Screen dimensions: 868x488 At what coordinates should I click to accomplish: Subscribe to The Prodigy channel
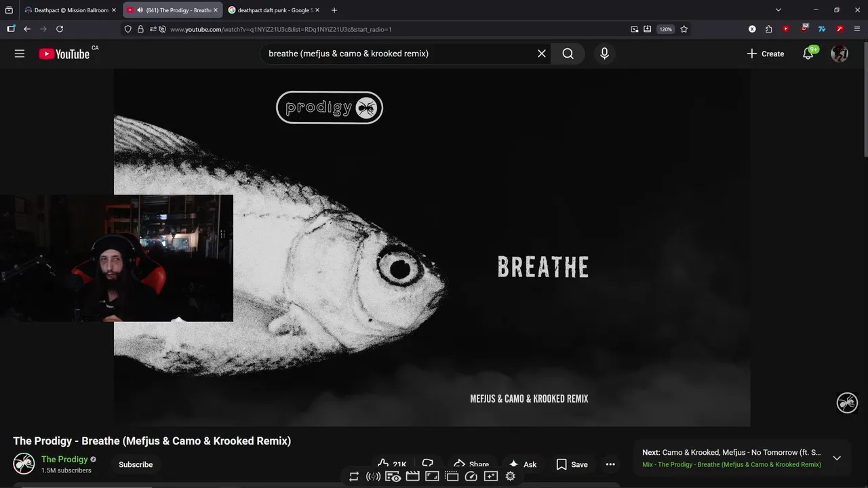tap(136, 464)
